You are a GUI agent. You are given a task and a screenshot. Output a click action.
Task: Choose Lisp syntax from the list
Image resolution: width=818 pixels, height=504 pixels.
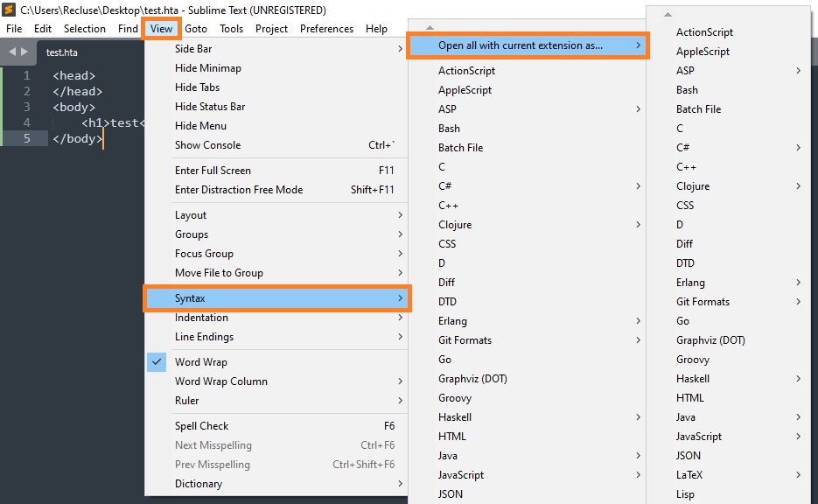click(x=685, y=494)
